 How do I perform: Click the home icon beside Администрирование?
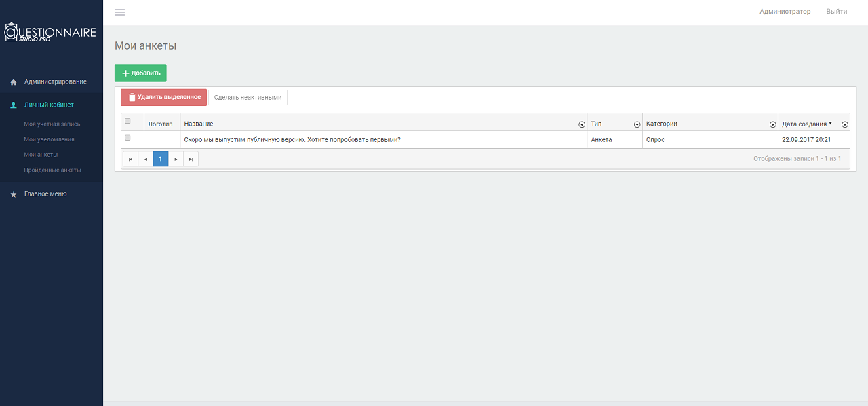coord(13,82)
